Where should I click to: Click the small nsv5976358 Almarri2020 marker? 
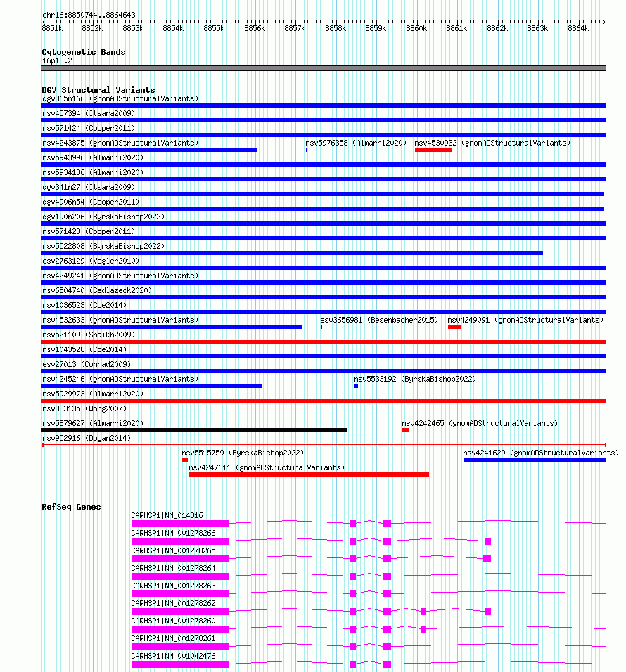(307, 150)
